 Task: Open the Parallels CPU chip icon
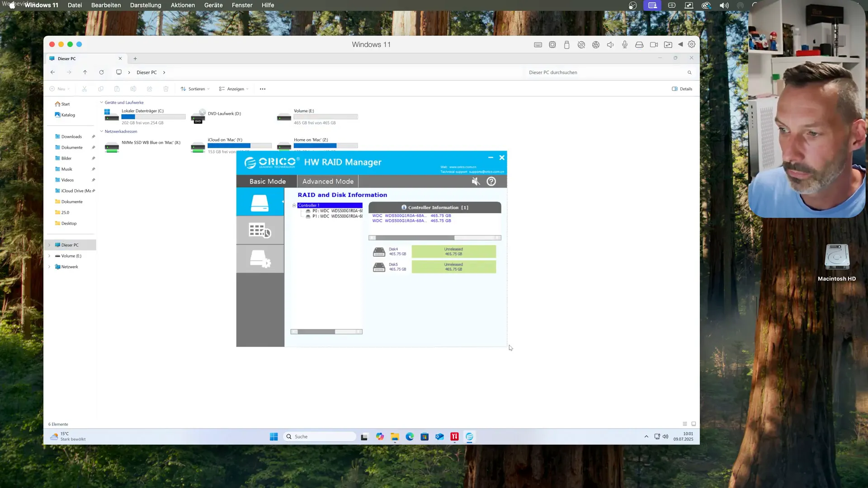(552, 45)
